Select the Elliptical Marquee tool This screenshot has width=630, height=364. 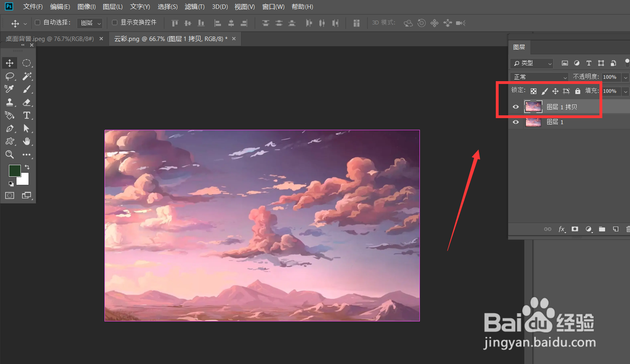(27, 63)
